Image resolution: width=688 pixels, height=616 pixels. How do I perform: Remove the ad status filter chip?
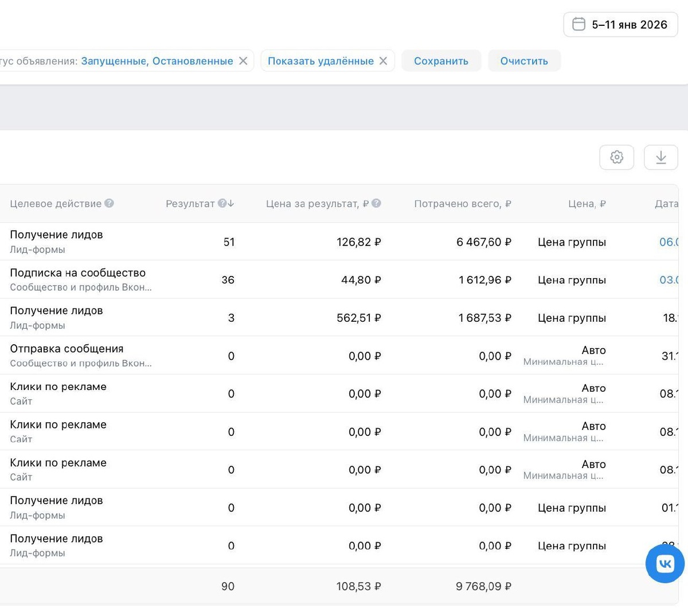243,61
